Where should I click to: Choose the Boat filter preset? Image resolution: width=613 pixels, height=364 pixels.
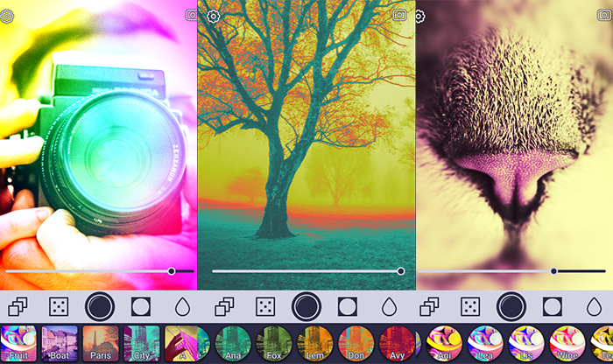click(x=59, y=343)
